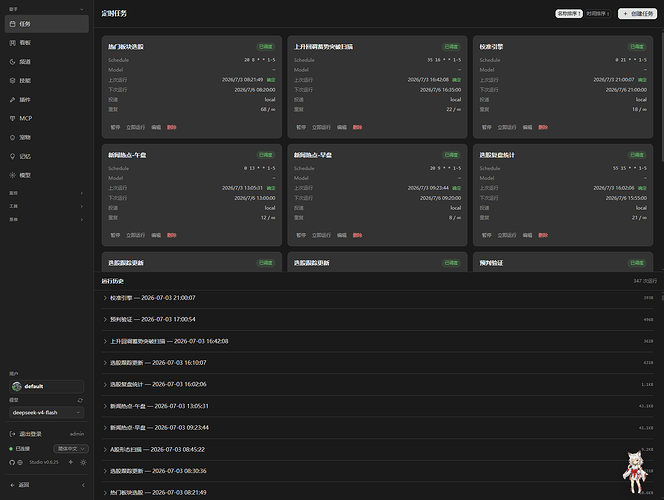Click the default user selector field
This screenshot has height=500, width=664.
(47, 386)
